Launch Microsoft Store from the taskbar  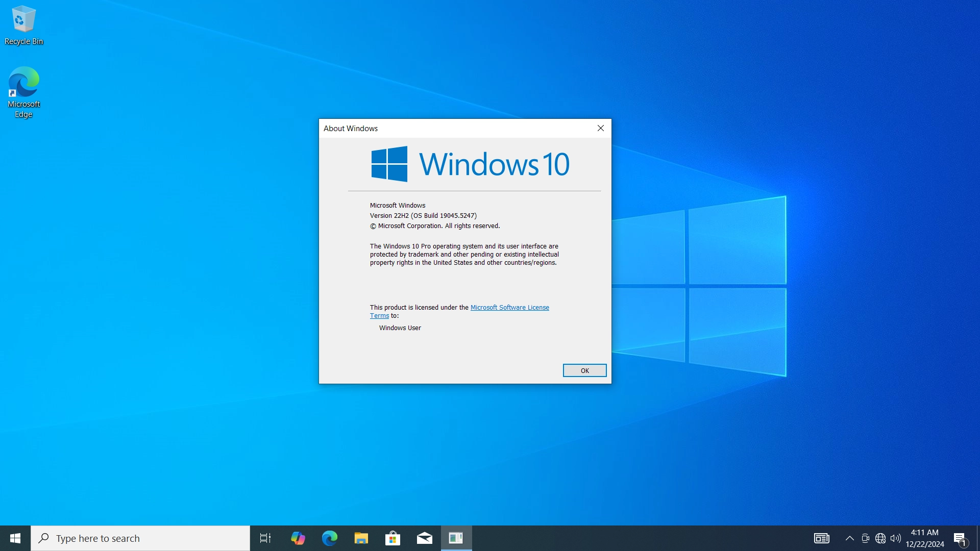(x=393, y=538)
